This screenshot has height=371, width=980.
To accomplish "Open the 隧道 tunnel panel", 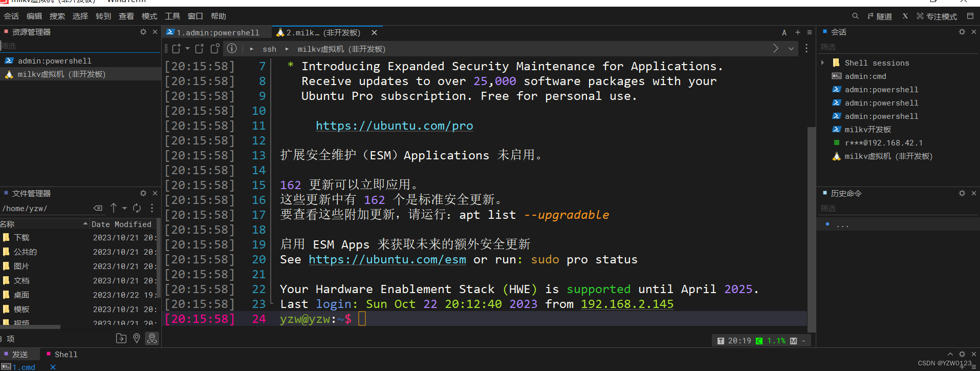I will [x=880, y=16].
